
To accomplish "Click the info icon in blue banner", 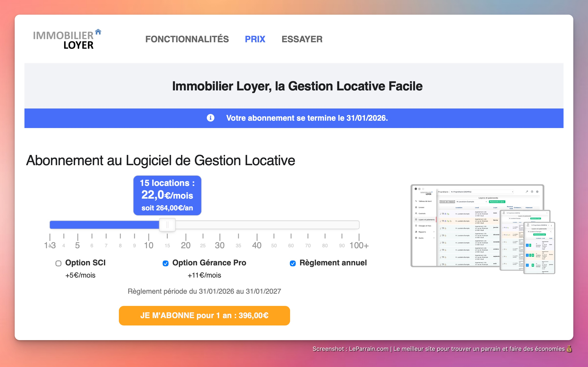I will point(210,118).
